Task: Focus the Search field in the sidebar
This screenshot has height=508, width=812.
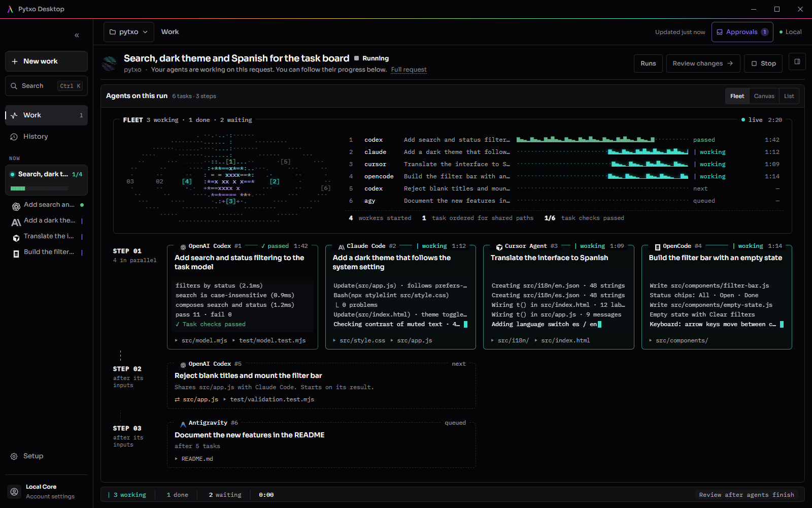Action: [46, 86]
